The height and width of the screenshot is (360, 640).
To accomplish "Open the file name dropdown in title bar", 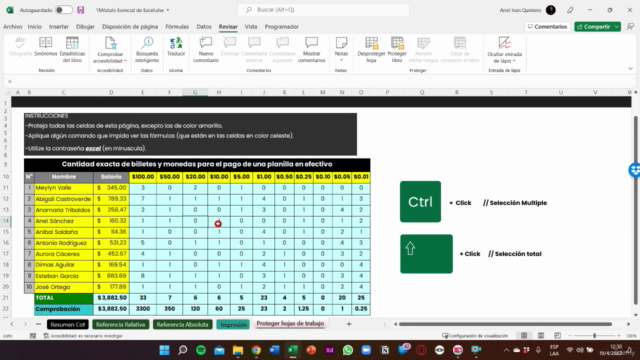I will click(168, 10).
